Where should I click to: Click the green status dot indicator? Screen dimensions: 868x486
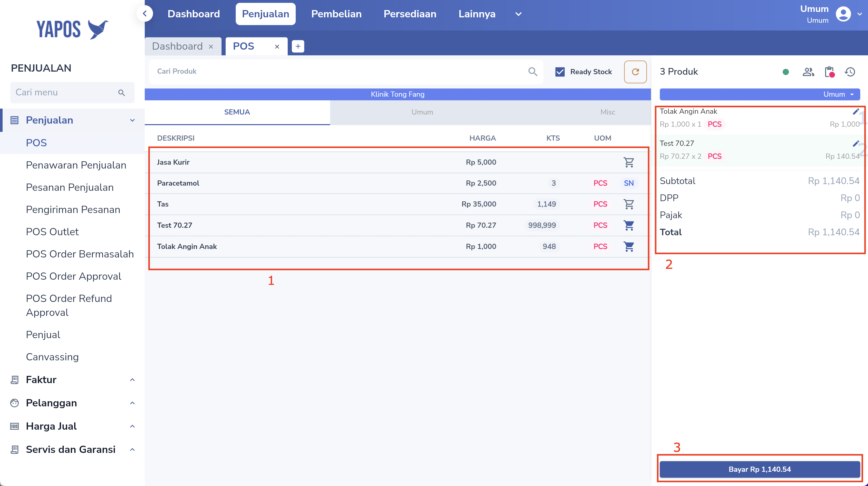(x=786, y=72)
